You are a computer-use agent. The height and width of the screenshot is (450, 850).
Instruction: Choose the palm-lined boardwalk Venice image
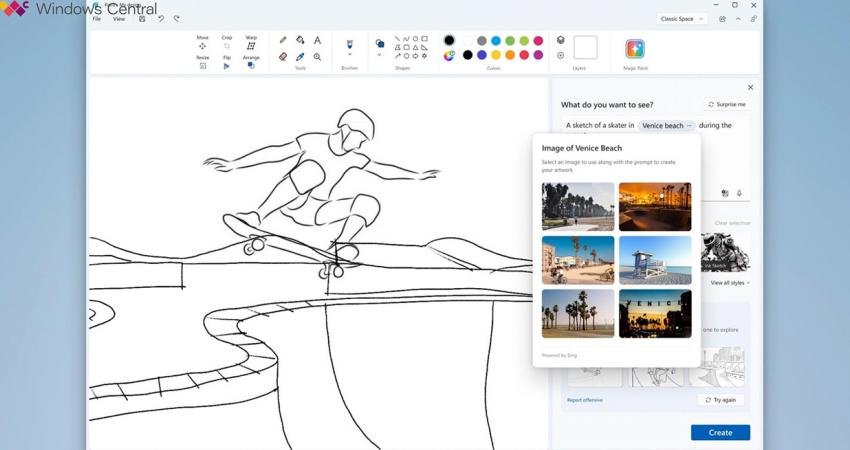(x=578, y=207)
